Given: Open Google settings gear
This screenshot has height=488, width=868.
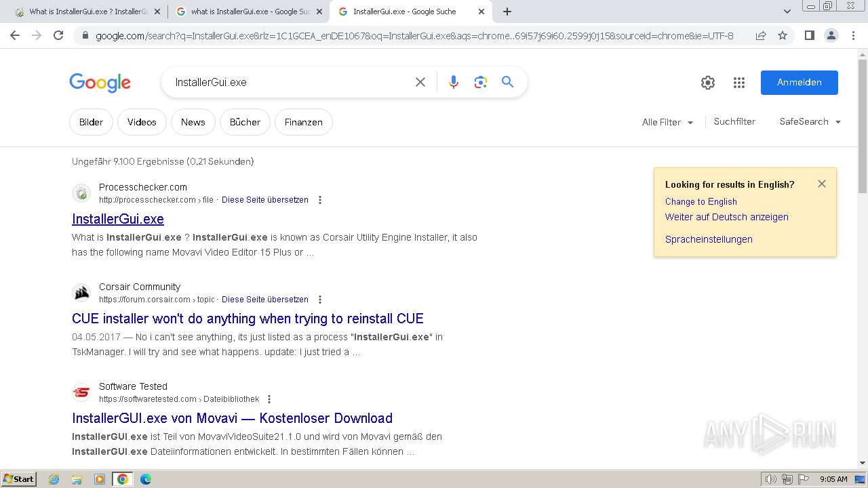Looking at the screenshot, I should point(708,83).
